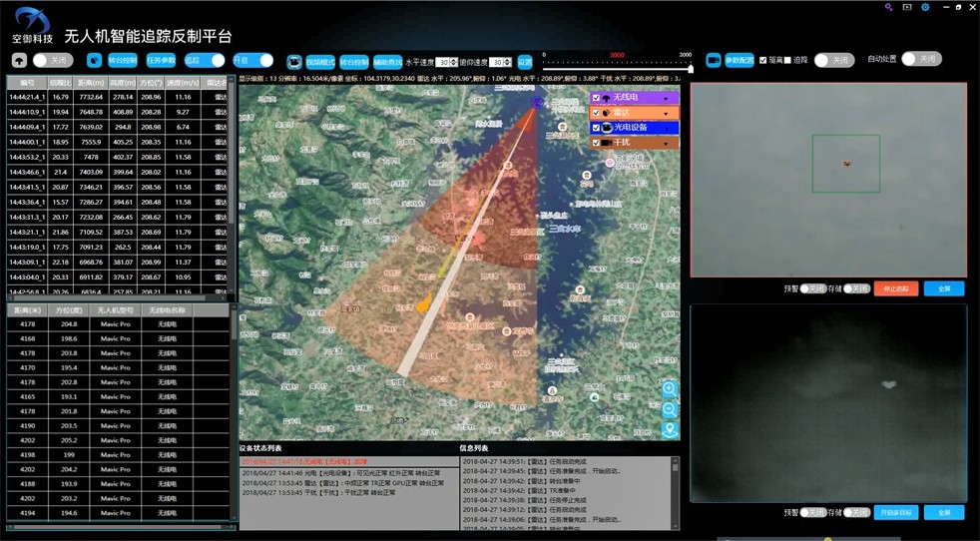Viewport: 980px width, 541px height.
Task: Toggle the jammer 关闭 switch beside 追降
Action: click(x=834, y=60)
